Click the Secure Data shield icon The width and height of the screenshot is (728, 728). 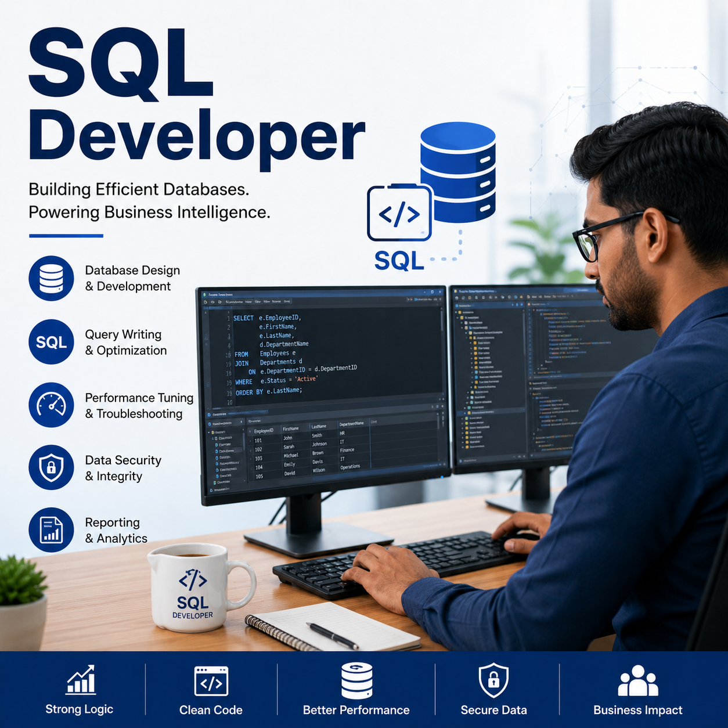click(493, 680)
